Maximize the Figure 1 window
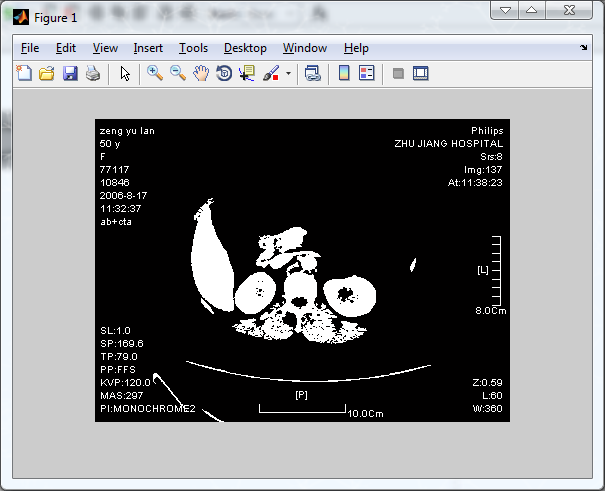The height and width of the screenshot is (491, 605). pyautogui.click(x=532, y=10)
